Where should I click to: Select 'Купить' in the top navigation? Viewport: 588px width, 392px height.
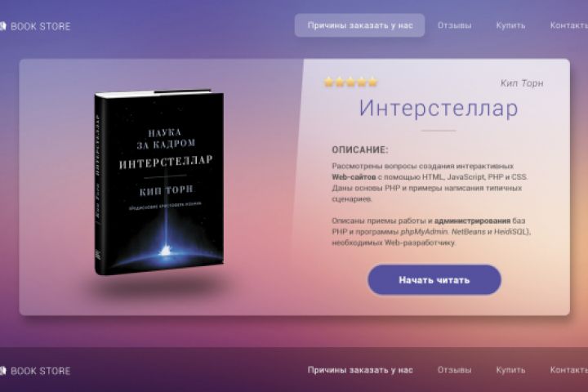coord(510,25)
